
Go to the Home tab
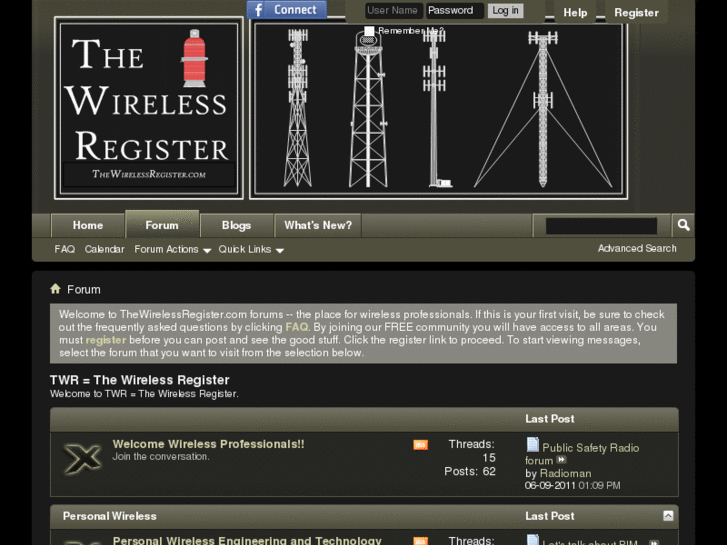tap(88, 225)
